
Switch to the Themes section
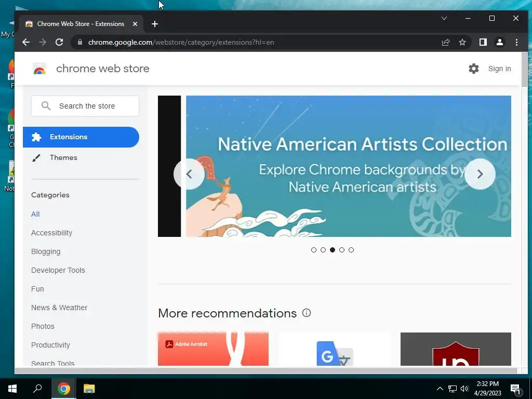[63, 157]
